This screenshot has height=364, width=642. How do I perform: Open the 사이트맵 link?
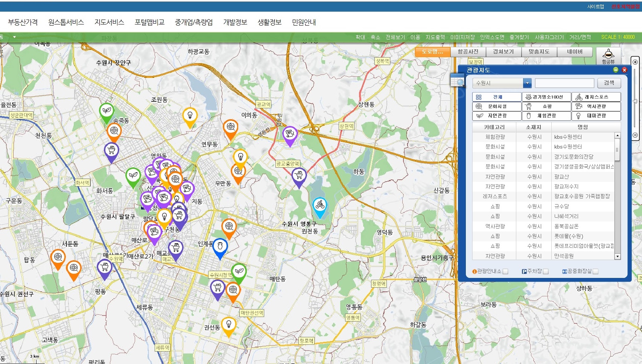point(595,6)
